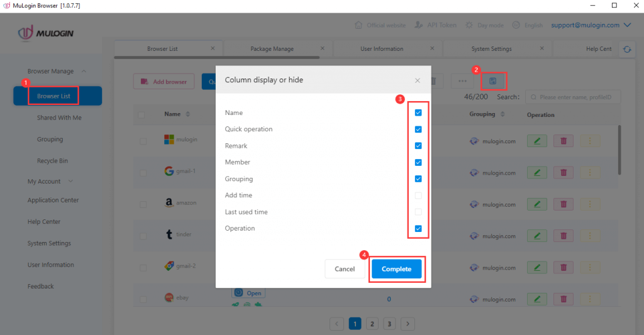Viewport: 644px width, 335px height.
Task: Click the Cancel button in dialog
Action: tap(345, 269)
